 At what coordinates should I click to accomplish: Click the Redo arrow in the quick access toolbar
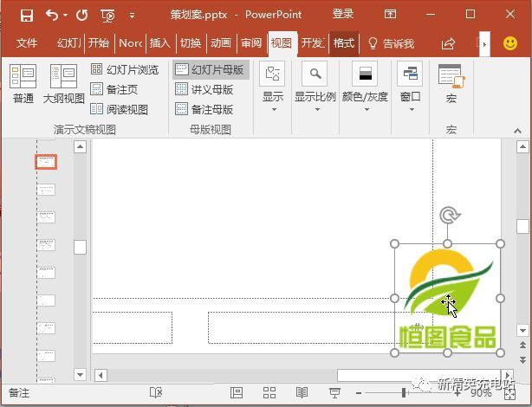(x=82, y=15)
